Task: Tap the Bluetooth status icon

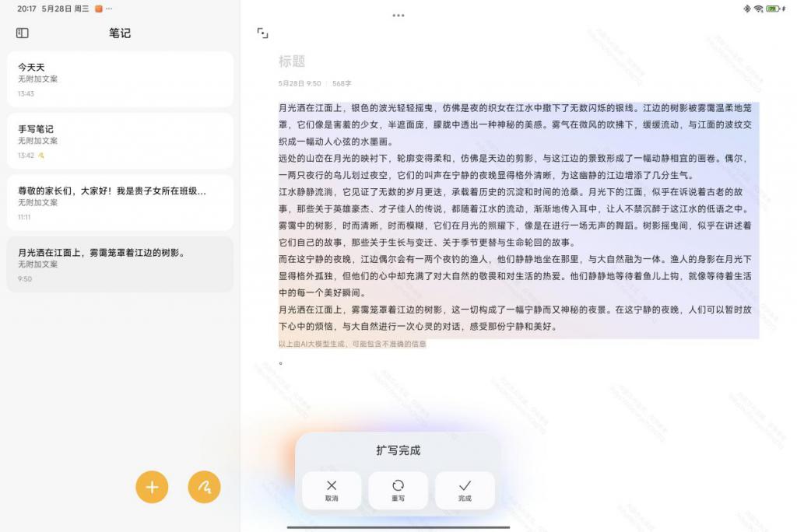Action: [x=746, y=9]
